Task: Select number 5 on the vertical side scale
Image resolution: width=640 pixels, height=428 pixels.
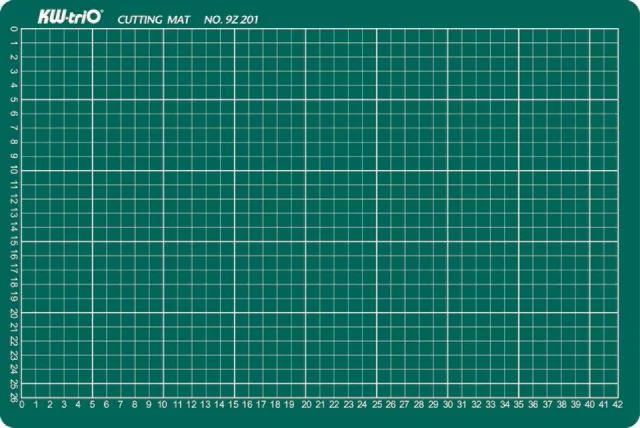Action: tap(14, 100)
